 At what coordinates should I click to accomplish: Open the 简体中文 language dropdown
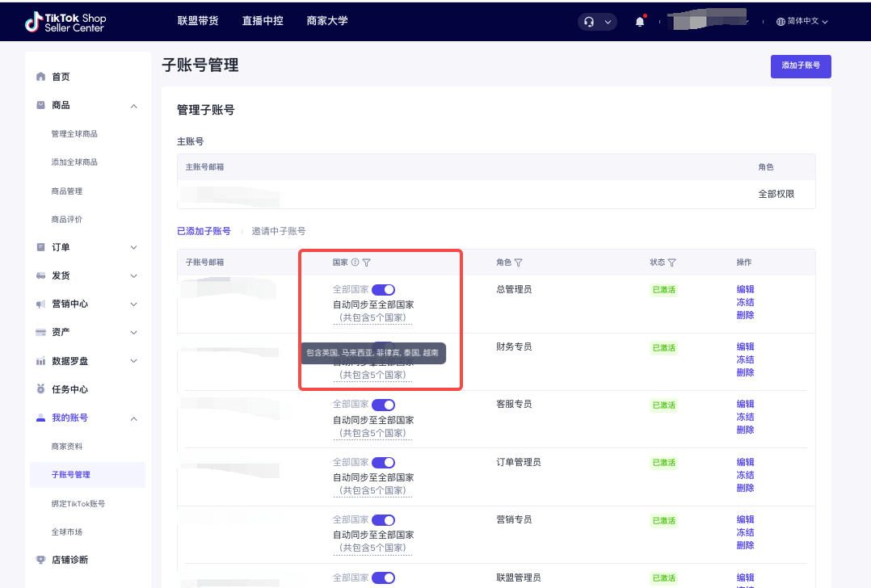click(x=802, y=21)
